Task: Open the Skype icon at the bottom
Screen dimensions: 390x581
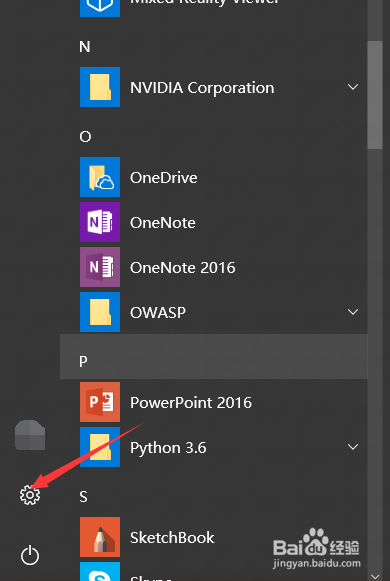Action: click(x=100, y=571)
